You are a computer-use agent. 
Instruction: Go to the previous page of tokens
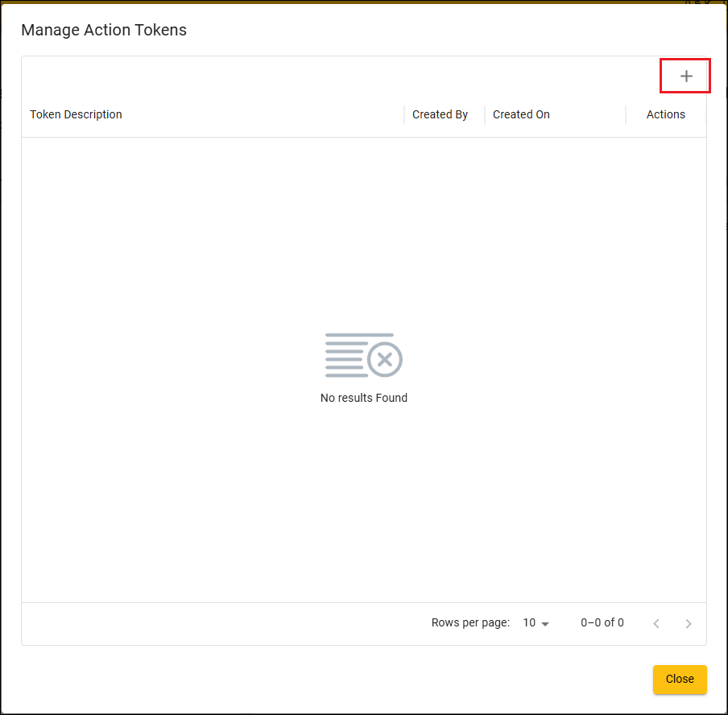(656, 623)
